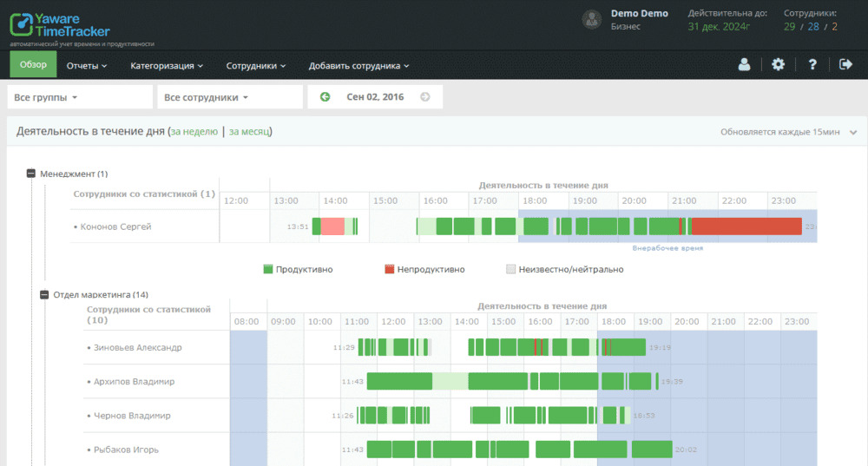Switch activity view to за неделю
This screenshot has height=466, width=868.
pyautogui.click(x=194, y=132)
